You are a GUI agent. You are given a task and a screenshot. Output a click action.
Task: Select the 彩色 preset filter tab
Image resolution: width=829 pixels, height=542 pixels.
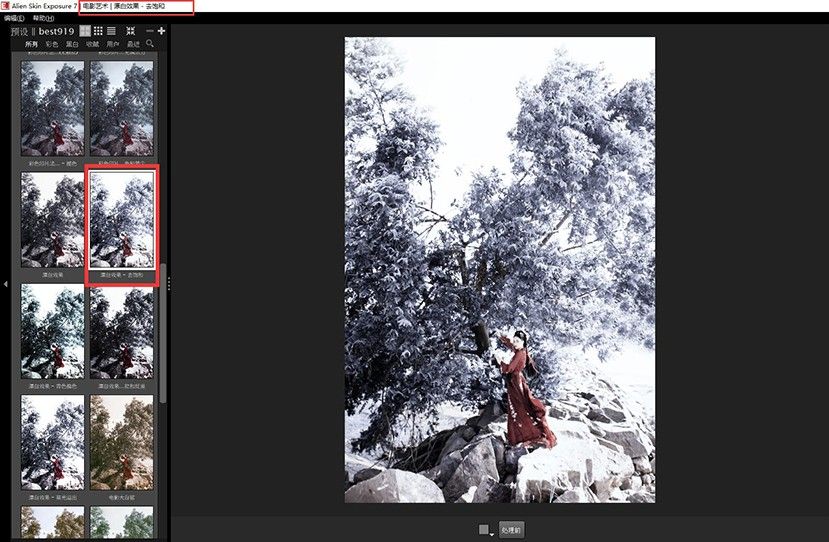tap(52, 44)
